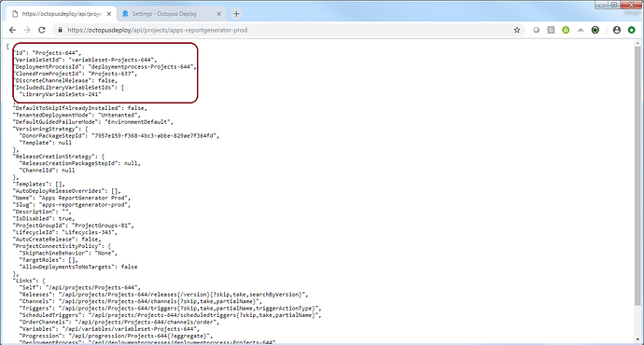The image size is (644, 345).
Task: Click the "ScheduledTriggers" link line
Action: pyautogui.click(x=171, y=315)
